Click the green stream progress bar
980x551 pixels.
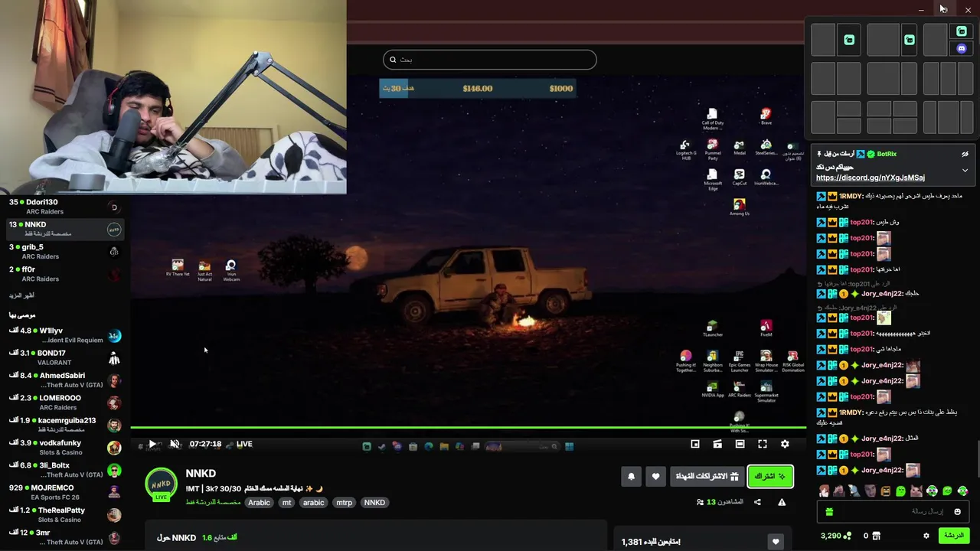(468, 428)
